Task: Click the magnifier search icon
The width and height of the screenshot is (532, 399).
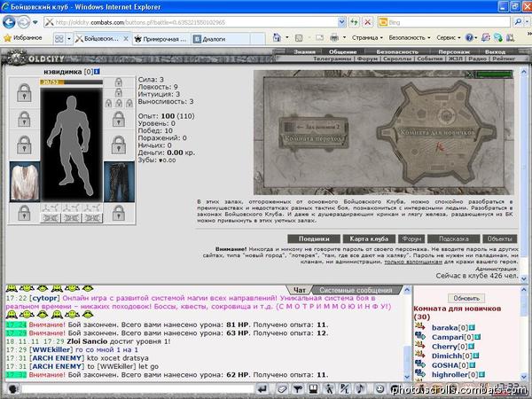Action: click(518, 22)
